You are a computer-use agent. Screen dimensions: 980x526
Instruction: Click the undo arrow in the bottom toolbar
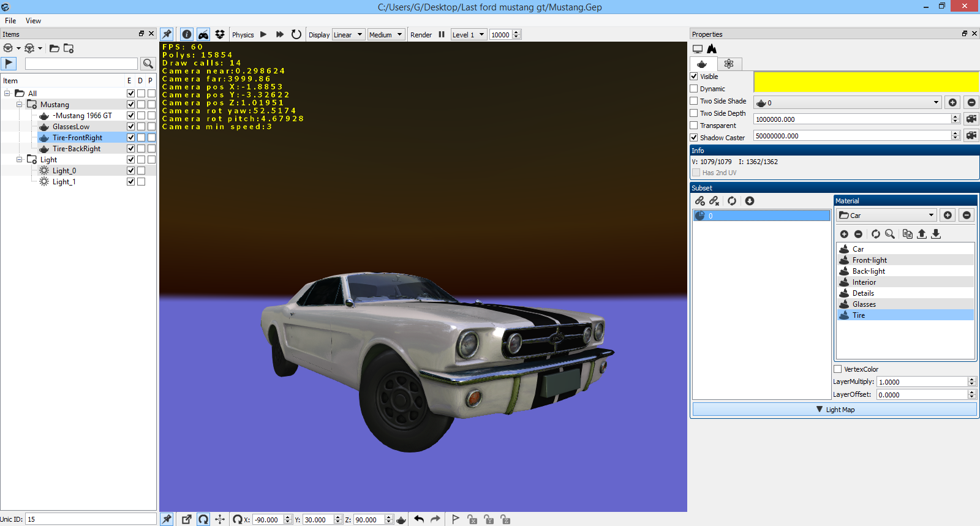[x=419, y=519]
